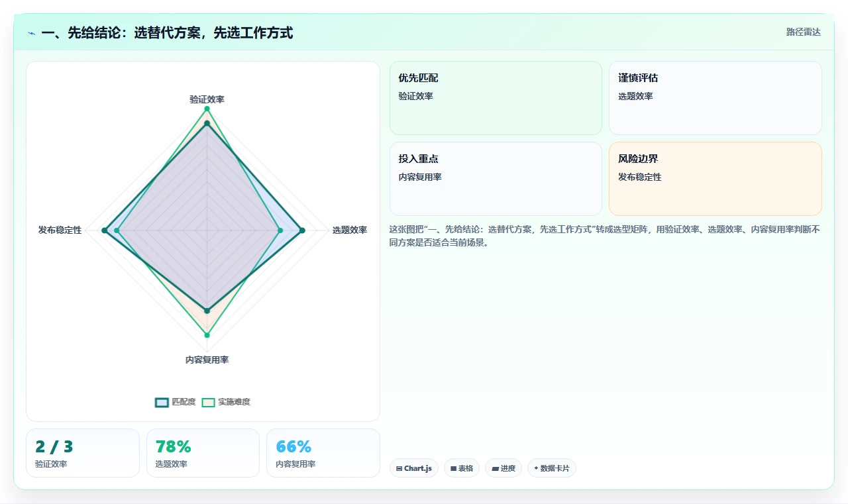Click 验证效率 text in 优先匹配 card
The width and height of the screenshot is (848, 504).
415,97
